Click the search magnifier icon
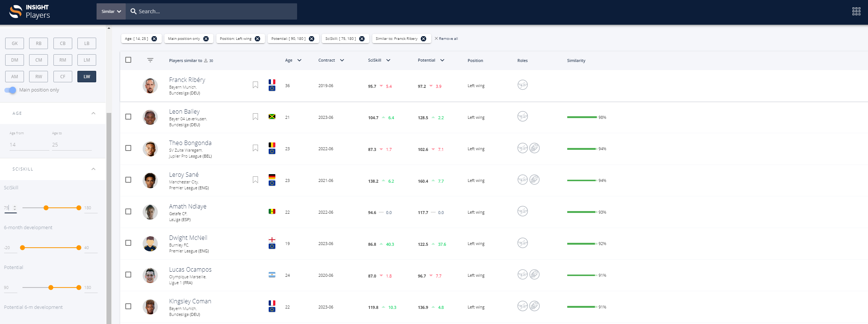 coord(133,11)
